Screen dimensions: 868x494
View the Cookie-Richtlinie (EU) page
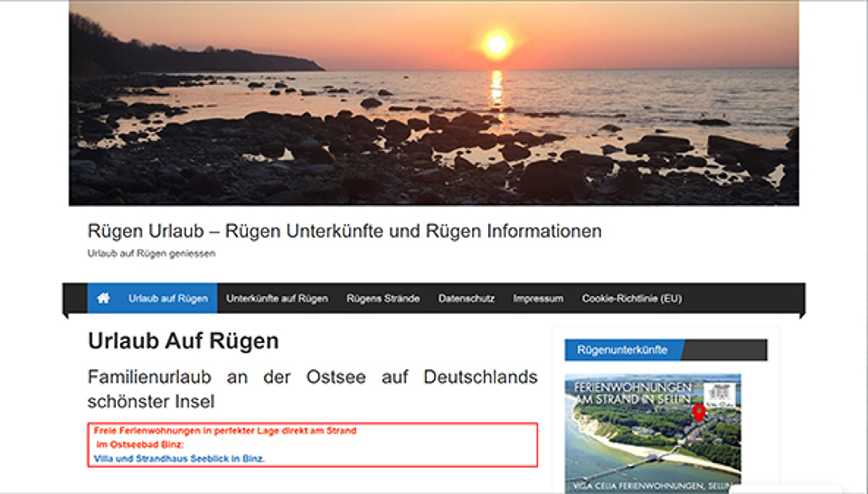point(632,298)
